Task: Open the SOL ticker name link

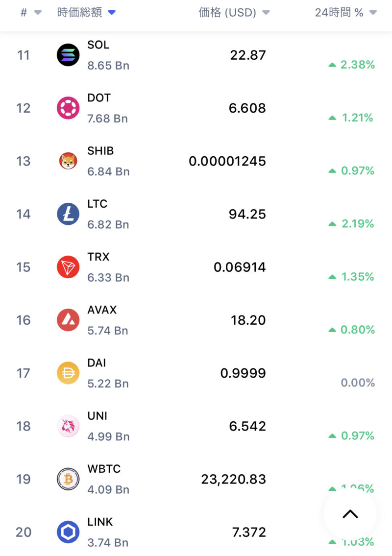Action: click(x=98, y=45)
